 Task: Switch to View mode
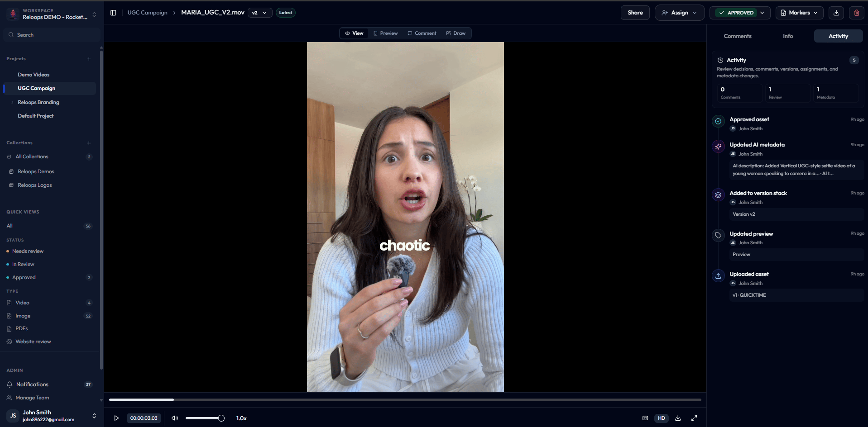pos(354,33)
